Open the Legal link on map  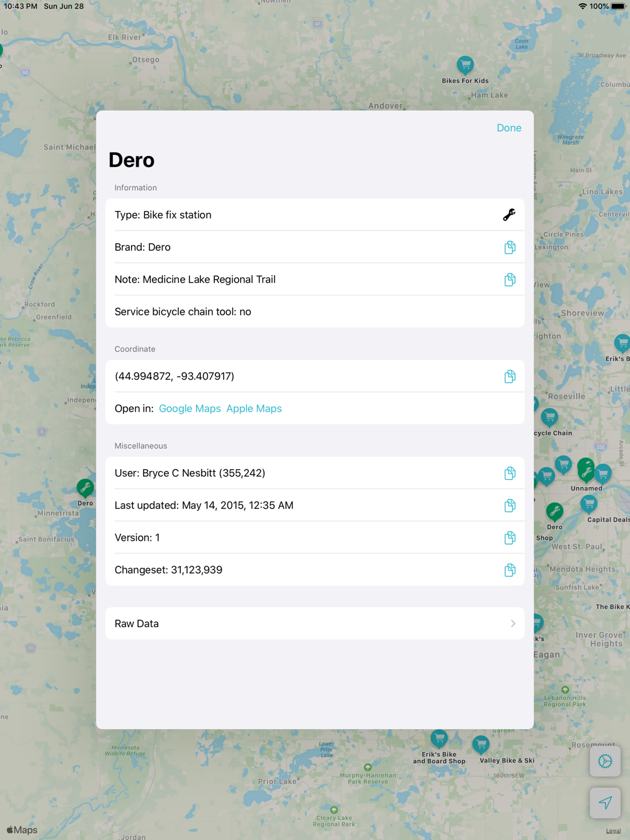(x=613, y=831)
